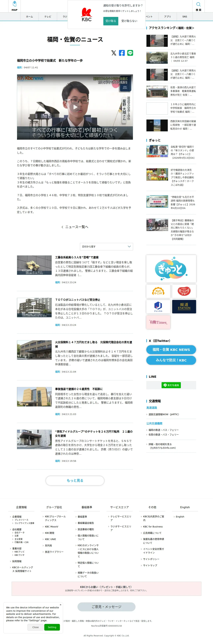The width and height of the screenshot is (213, 644).
Task: Open the 日付から探す dropdown
Action: tap(106, 247)
